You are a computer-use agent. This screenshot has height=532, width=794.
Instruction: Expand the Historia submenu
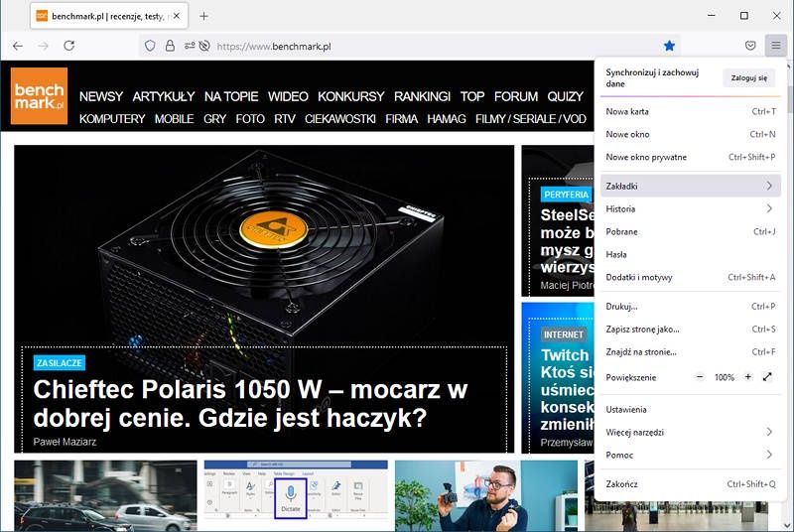pyautogui.click(x=690, y=209)
